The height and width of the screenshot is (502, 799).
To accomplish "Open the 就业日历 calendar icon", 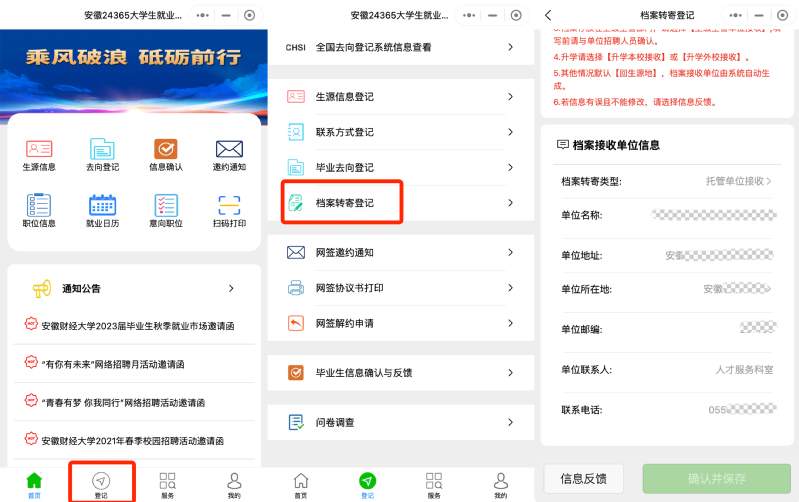I will pos(102,207).
